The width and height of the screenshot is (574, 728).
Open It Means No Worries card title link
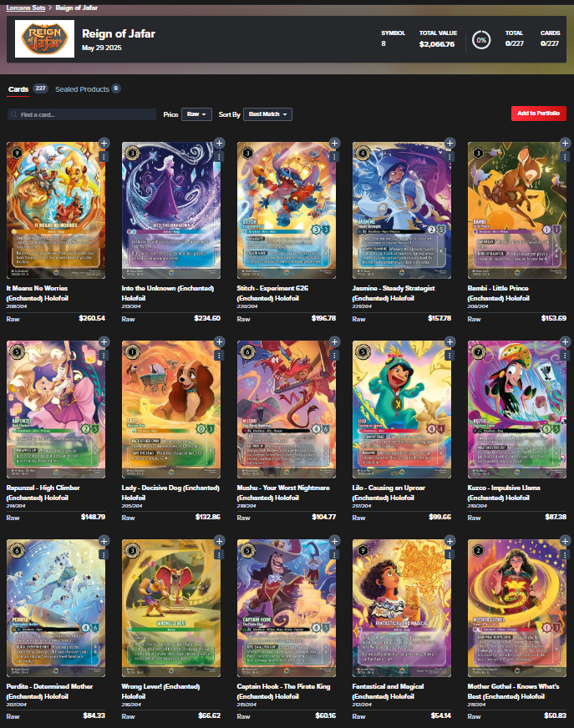pos(38,293)
